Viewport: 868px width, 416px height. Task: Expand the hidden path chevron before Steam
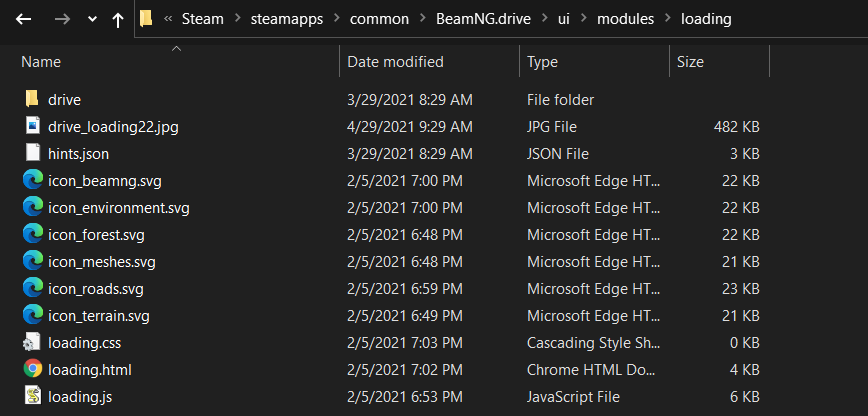[170, 19]
